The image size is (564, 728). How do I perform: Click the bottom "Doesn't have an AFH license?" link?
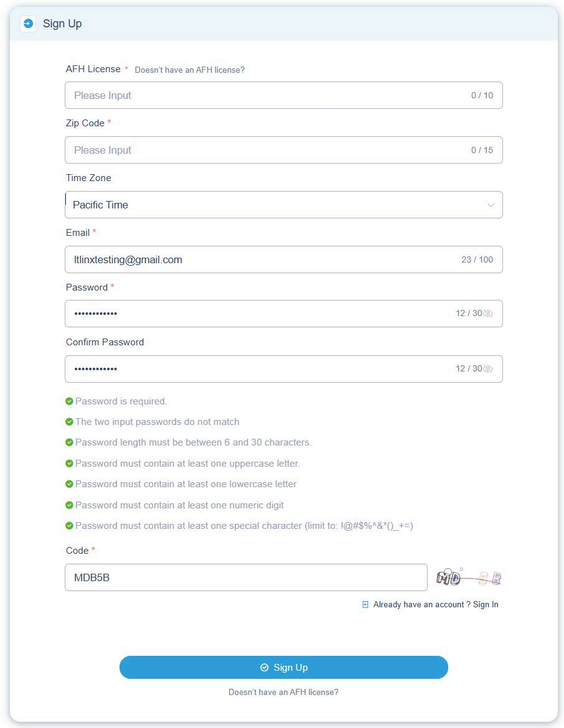click(283, 692)
